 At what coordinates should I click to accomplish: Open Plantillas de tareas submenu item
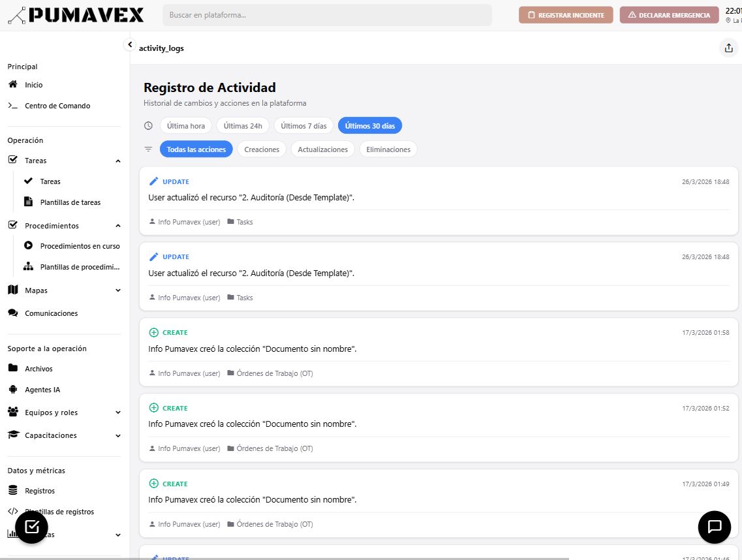70,202
